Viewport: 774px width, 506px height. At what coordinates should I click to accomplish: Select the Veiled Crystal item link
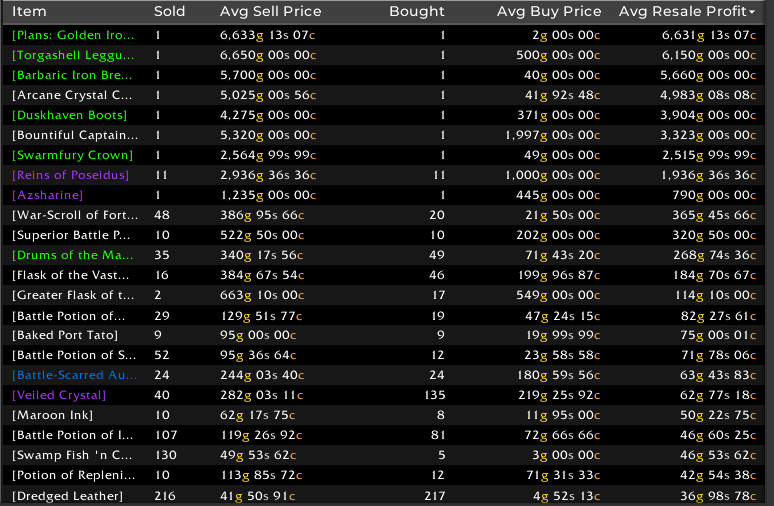click(59, 395)
